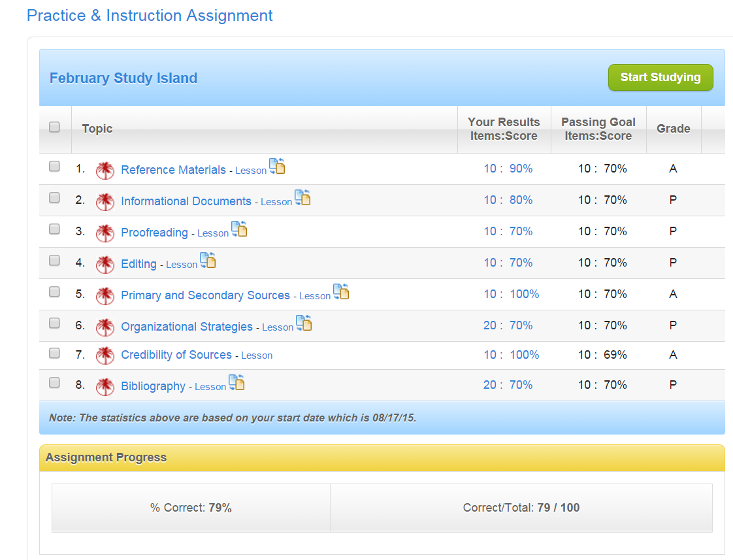Click the palm tree icon beside Primary and Secondary Sources
Image resolution: width=733 pixels, height=560 pixels.
pyautogui.click(x=105, y=296)
